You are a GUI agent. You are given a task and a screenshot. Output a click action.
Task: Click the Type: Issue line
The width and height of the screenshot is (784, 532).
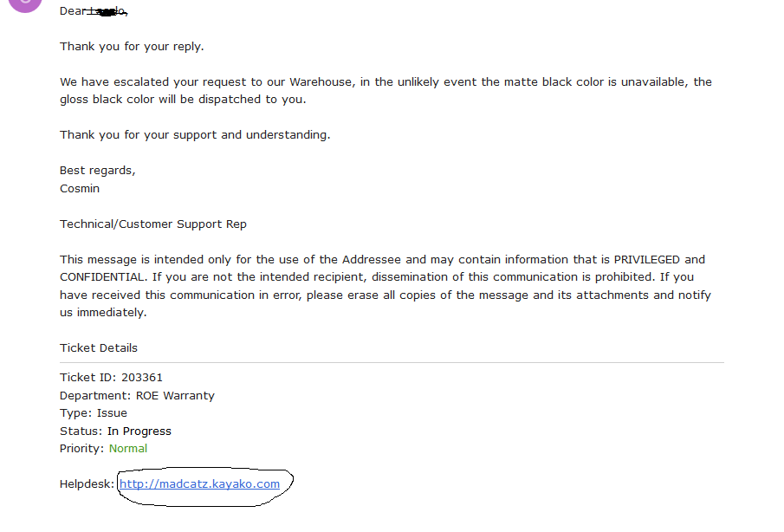click(94, 413)
